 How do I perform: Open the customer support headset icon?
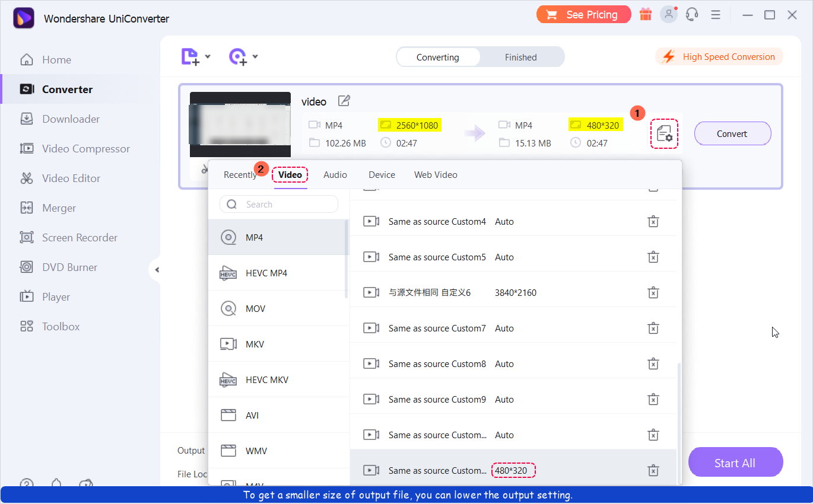coord(691,15)
